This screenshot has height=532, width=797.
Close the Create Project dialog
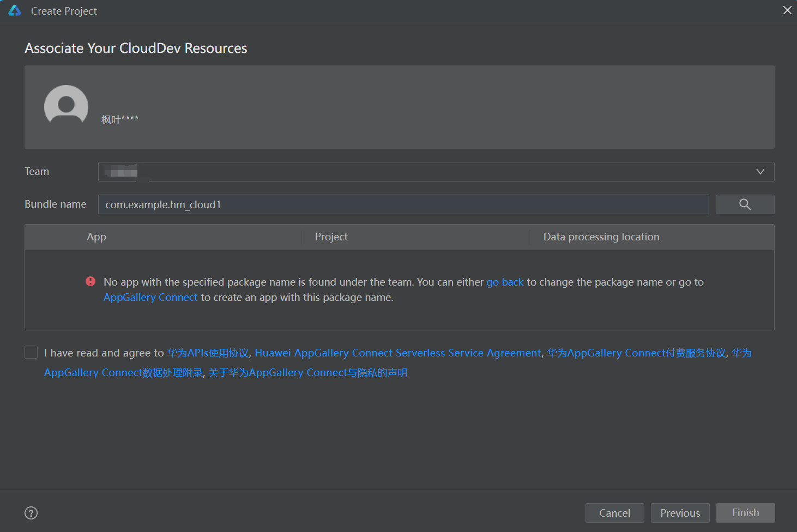787,10
